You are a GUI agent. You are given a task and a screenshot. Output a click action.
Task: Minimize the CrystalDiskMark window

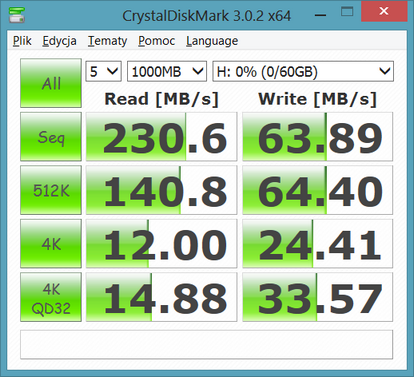(320, 15)
